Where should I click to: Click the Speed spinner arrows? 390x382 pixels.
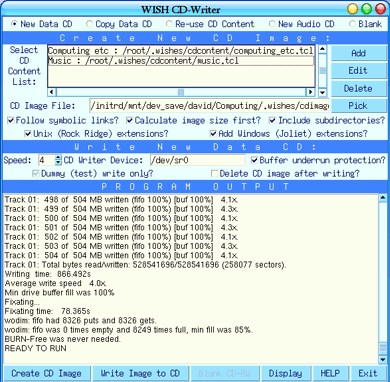[58, 160]
